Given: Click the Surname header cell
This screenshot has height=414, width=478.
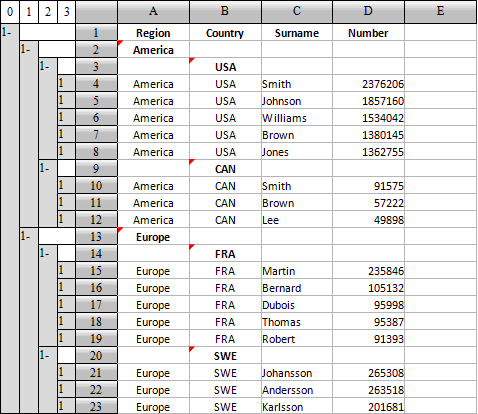Looking at the screenshot, I should (x=297, y=33).
